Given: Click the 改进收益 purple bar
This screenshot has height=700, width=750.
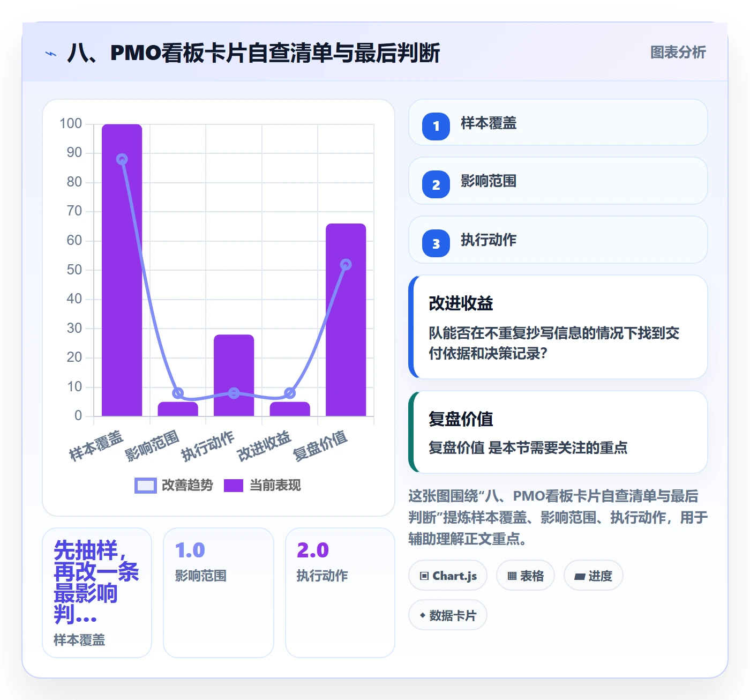Looking at the screenshot, I should tap(290, 409).
